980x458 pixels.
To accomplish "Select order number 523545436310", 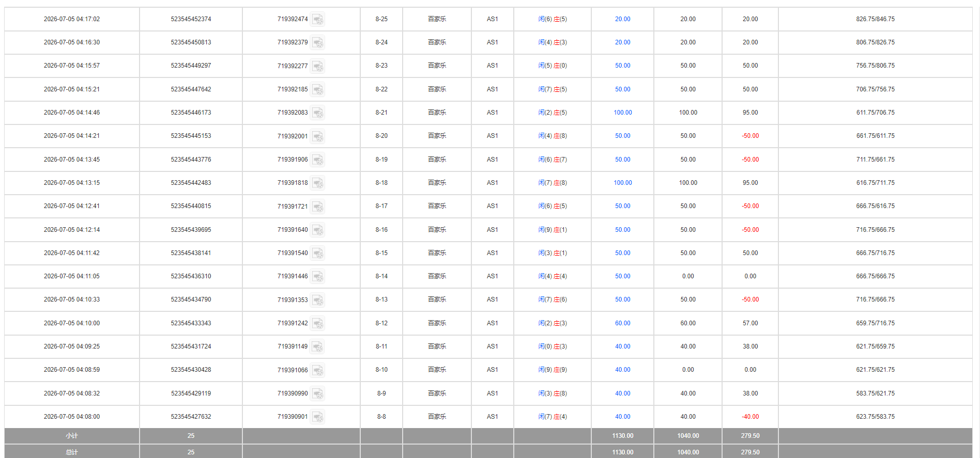I will (191, 276).
